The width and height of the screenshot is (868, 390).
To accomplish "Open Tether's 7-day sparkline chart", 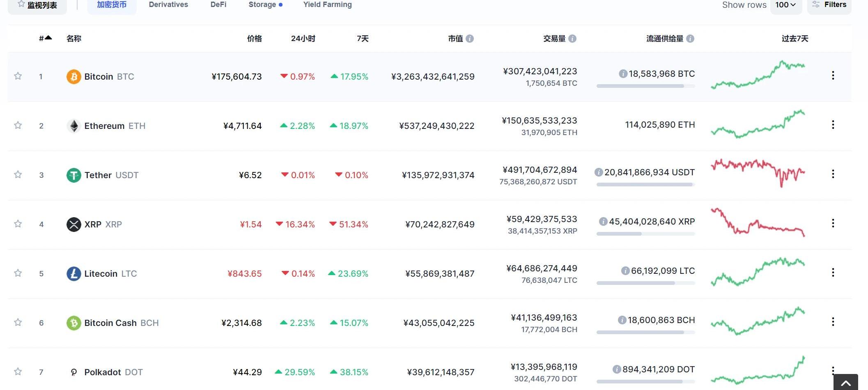I will [x=758, y=173].
